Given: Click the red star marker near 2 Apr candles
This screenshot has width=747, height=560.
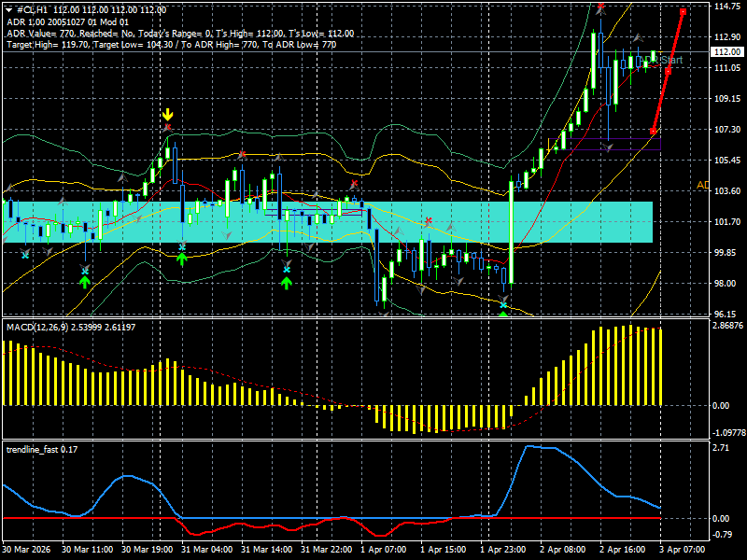Looking at the screenshot, I should tap(600, 7).
